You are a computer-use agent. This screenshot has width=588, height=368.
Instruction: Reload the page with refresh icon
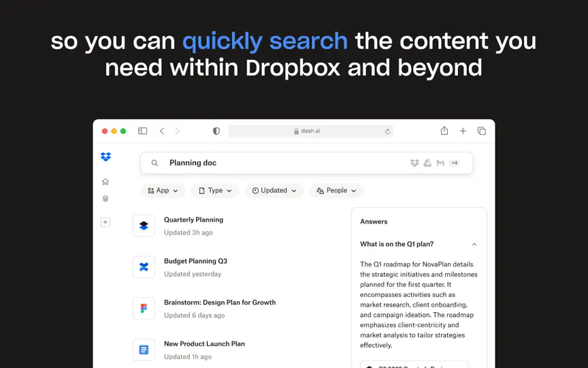click(388, 132)
